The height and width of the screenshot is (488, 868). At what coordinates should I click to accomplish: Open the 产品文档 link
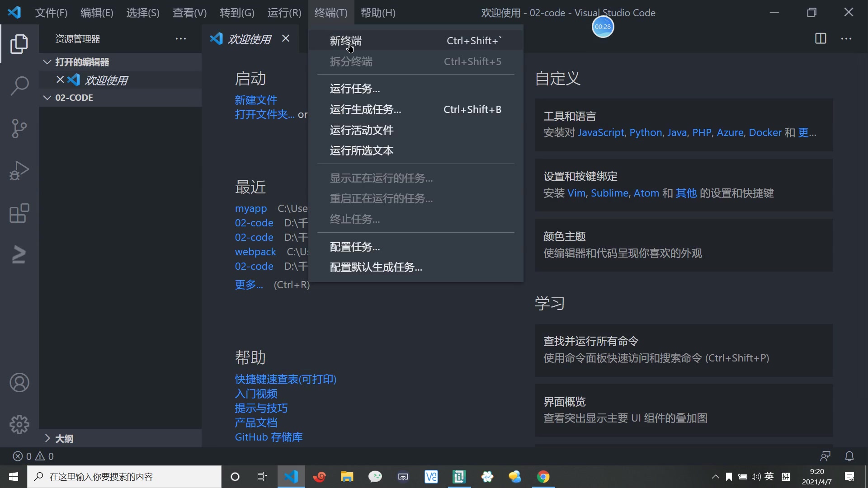coord(256,422)
